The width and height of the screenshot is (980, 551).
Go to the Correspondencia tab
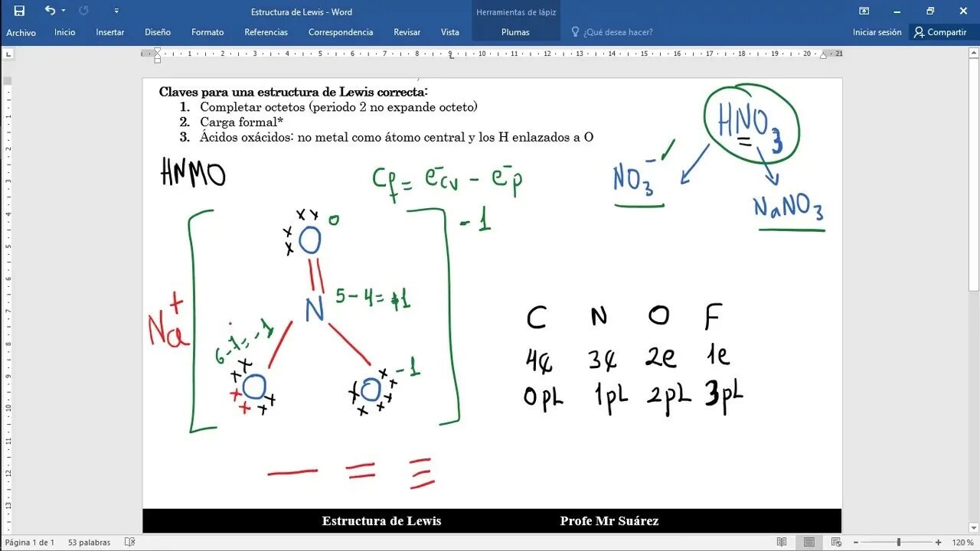click(341, 32)
